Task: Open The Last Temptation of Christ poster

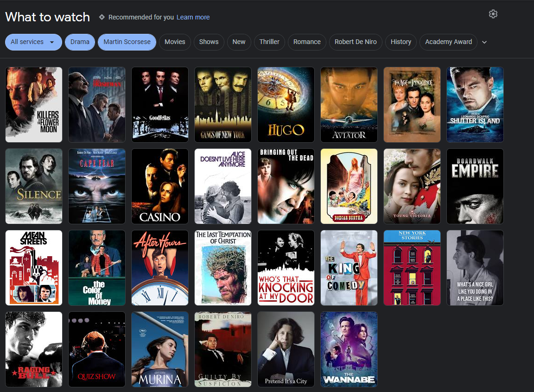Action: click(x=222, y=268)
